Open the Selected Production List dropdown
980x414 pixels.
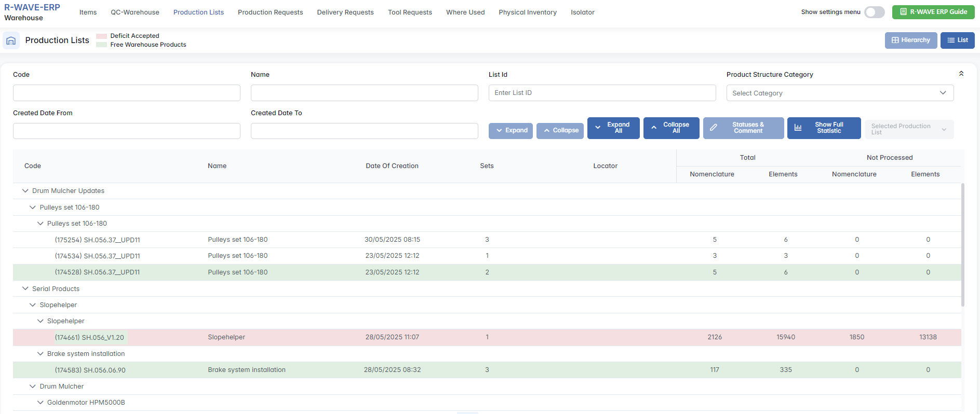coord(908,129)
